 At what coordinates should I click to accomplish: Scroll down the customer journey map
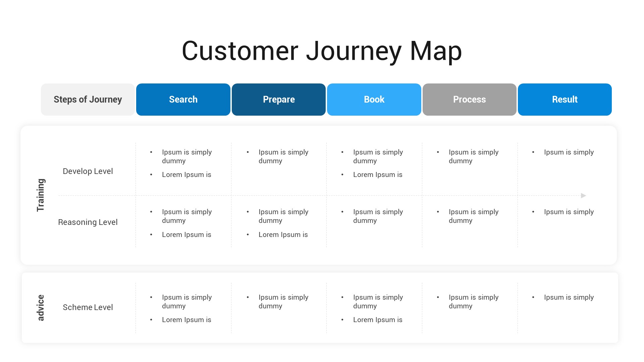(x=583, y=195)
